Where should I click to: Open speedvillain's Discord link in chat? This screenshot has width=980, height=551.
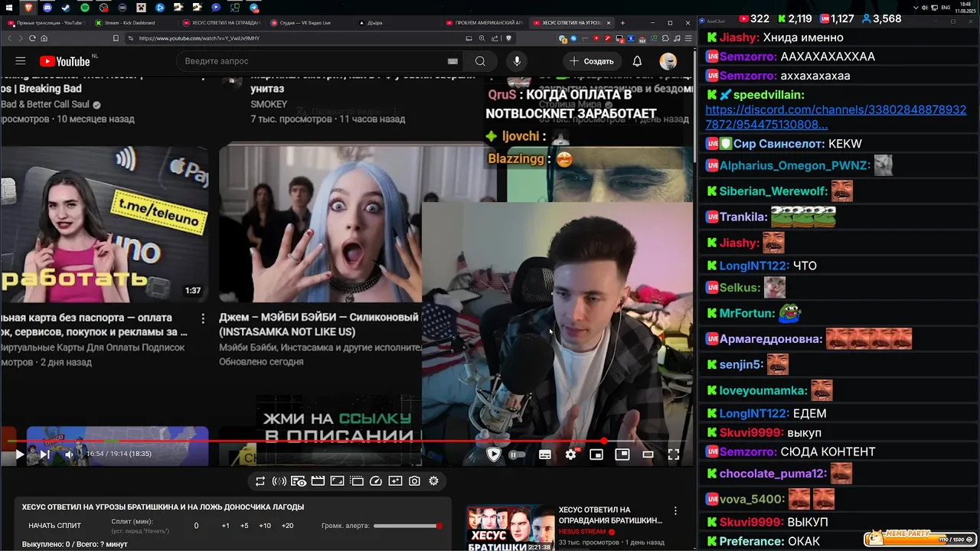point(835,117)
